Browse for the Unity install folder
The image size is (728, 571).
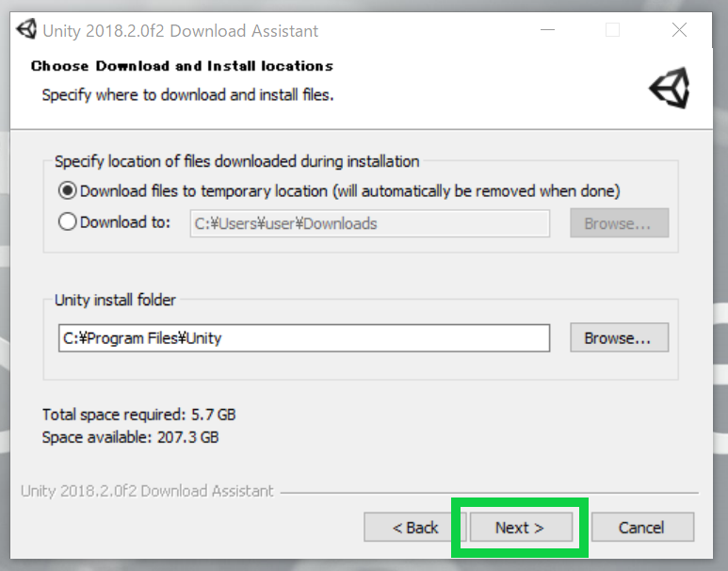click(x=618, y=337)
